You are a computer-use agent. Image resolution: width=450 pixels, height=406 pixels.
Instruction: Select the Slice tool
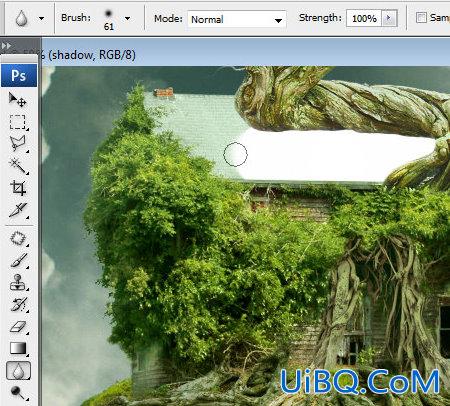[x=17, y=210]
